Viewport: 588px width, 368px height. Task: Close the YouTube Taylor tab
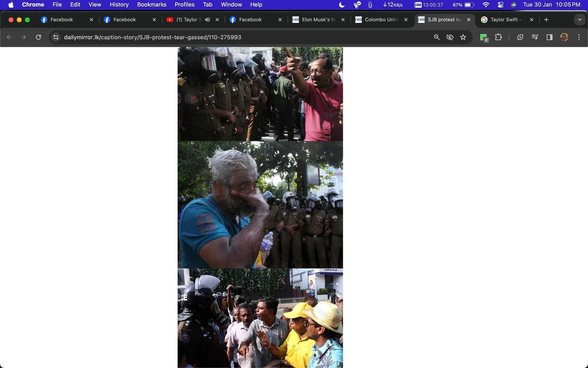217,20
